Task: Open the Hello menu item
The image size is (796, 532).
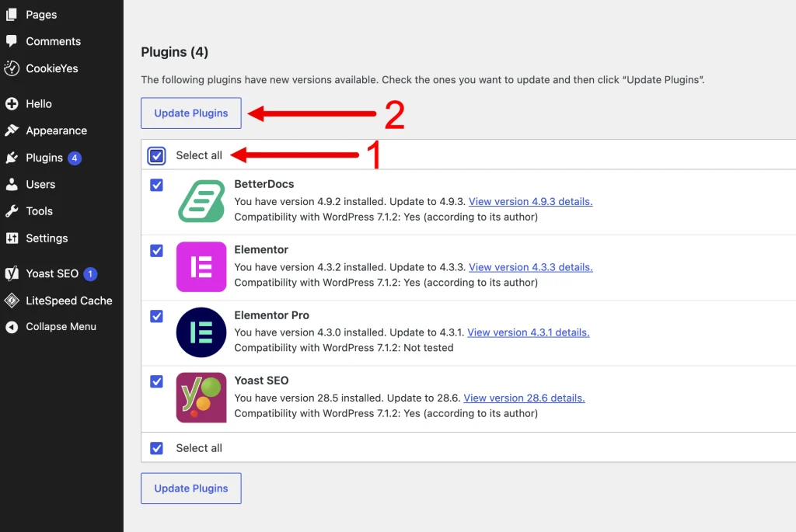Action: point(39,103)
